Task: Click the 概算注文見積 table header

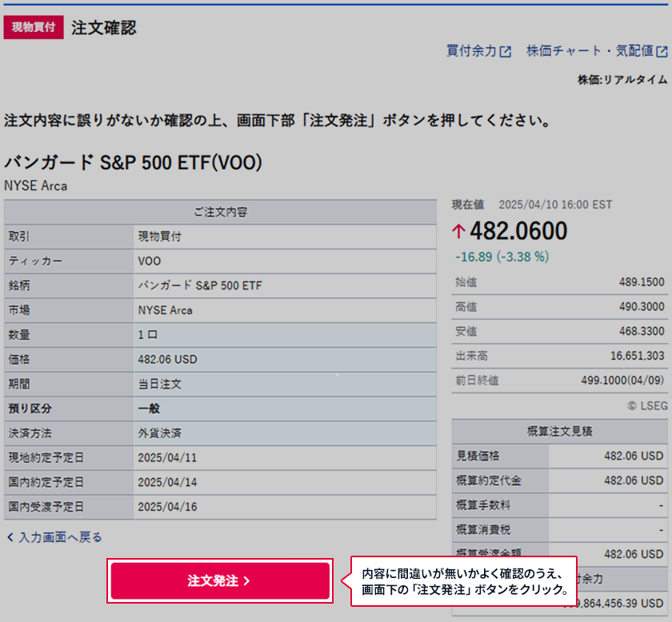Action: point(560,432)
